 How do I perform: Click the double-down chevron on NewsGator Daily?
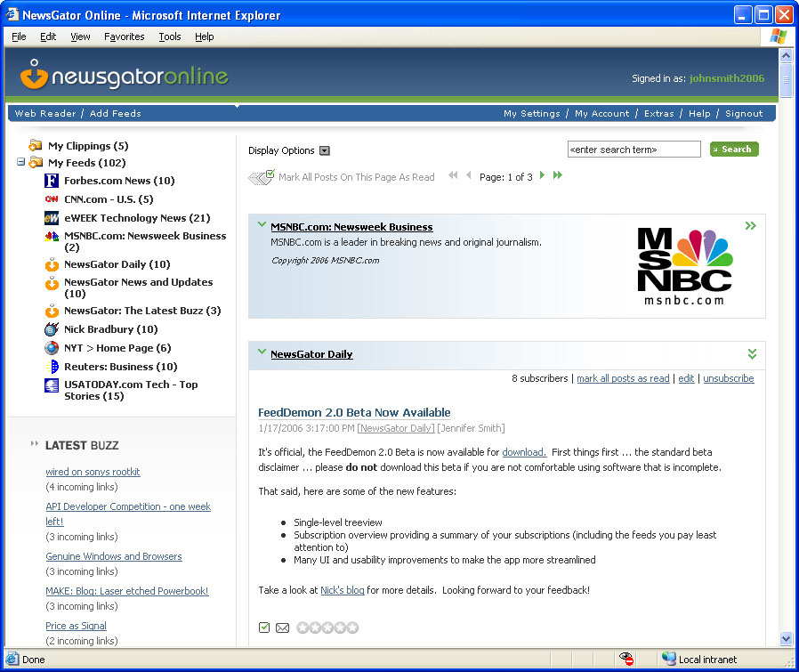(x=752, y=354)
